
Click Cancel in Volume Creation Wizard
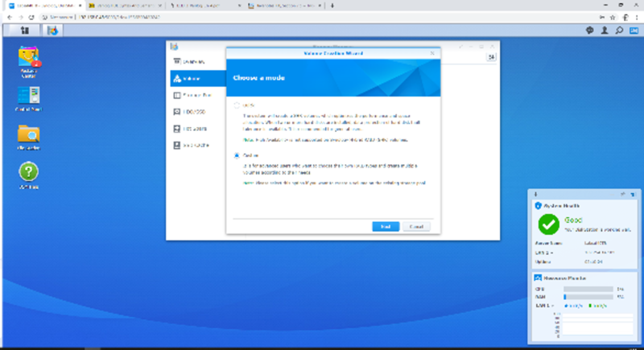click(x=416, y=227)
